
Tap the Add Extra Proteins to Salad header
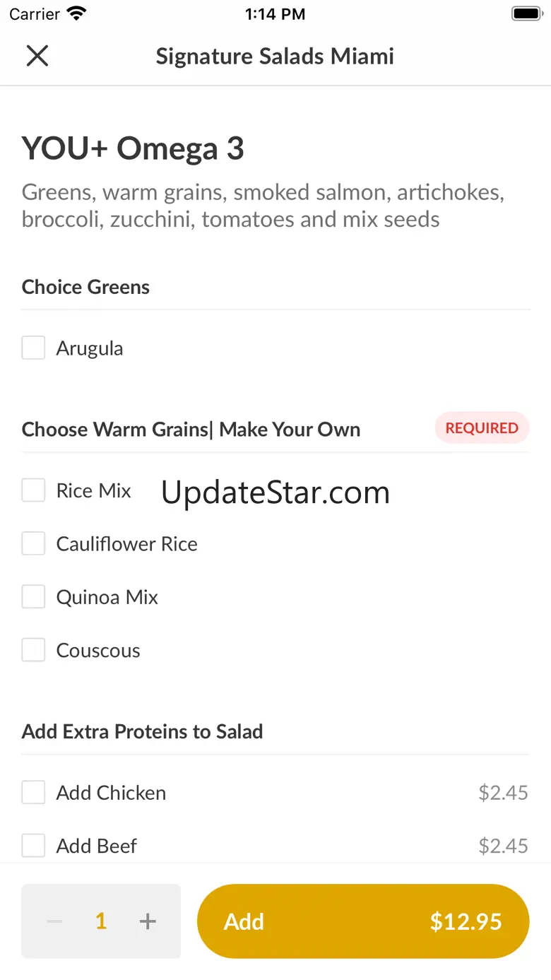(142, 731)
